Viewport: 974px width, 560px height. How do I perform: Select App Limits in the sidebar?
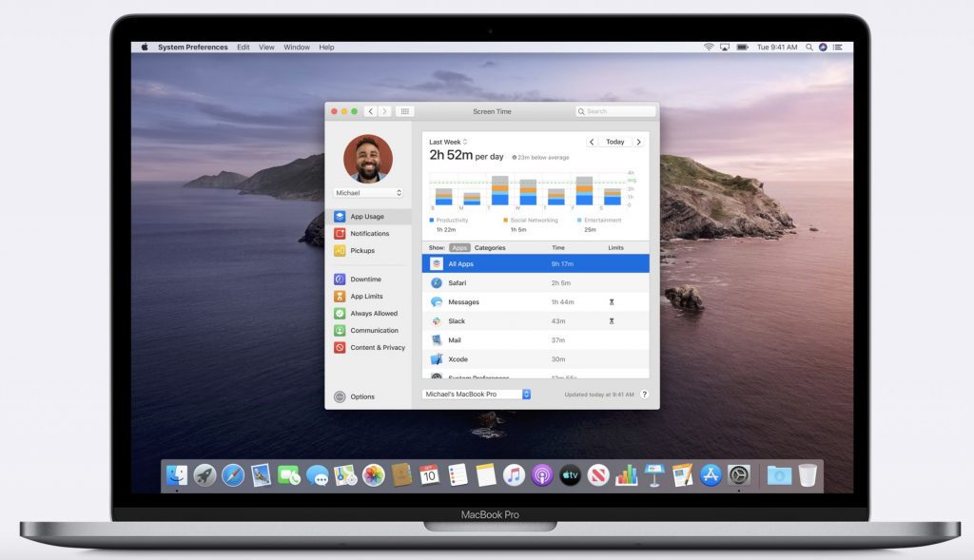[366, 297]
